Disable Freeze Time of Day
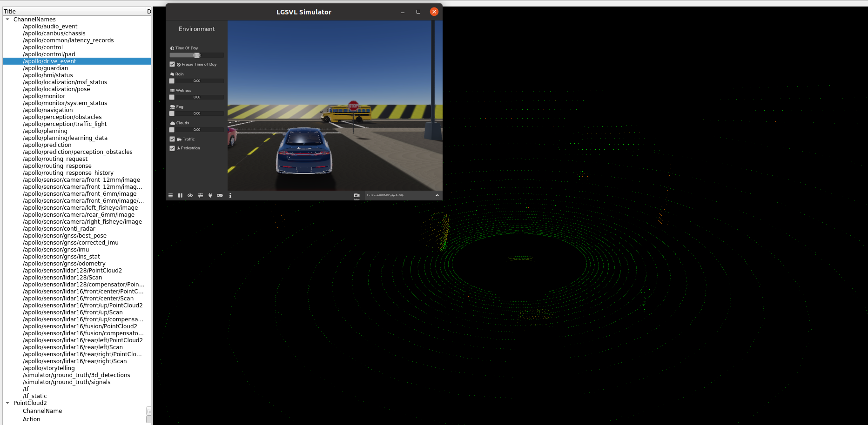The image size is (868, 425). click(x=172, y=64)
